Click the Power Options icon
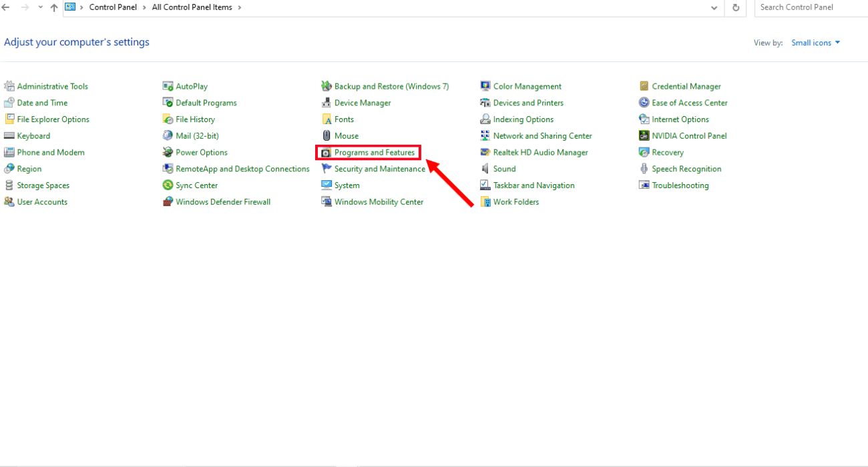Screen dimensions: 868x467 (168, 152)
